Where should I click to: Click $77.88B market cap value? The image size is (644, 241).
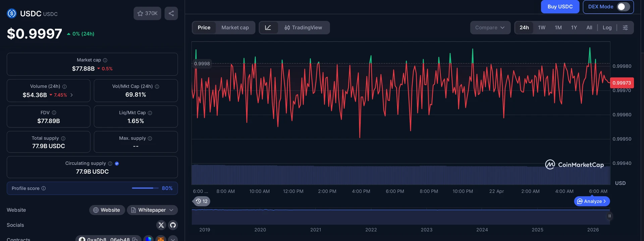point(83,69)
